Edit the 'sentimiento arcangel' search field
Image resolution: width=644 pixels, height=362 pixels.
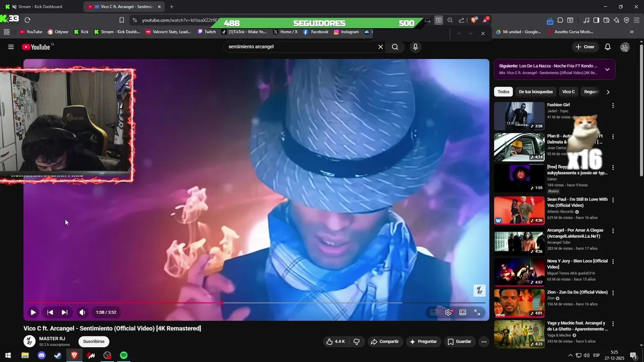(x=301, y=47)
